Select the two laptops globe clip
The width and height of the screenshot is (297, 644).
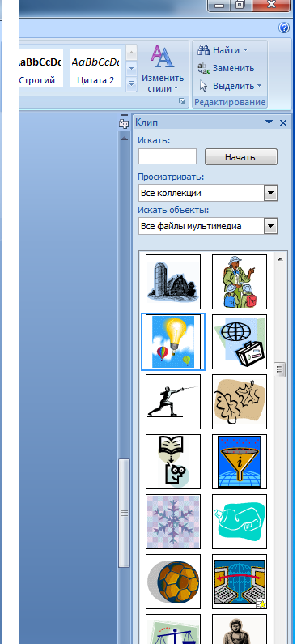240,582
